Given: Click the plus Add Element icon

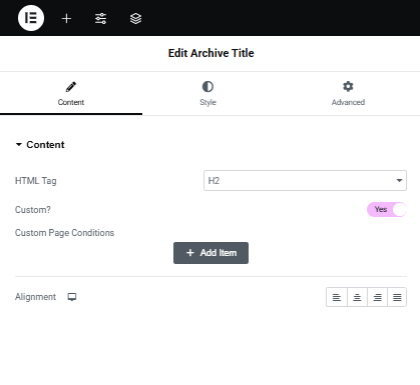Looking at the screenshot, I should click(x=66, y=18).
